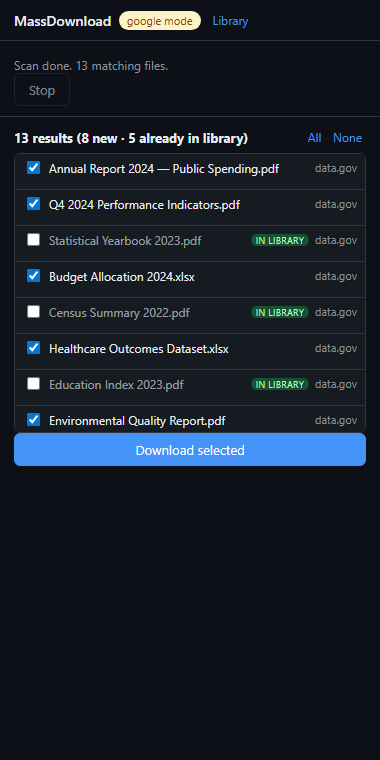The image size is (380, 760).
Task: Check Education Index 2023.pdf checkbox
Action: pyautogui.click(x=33, y=384)
